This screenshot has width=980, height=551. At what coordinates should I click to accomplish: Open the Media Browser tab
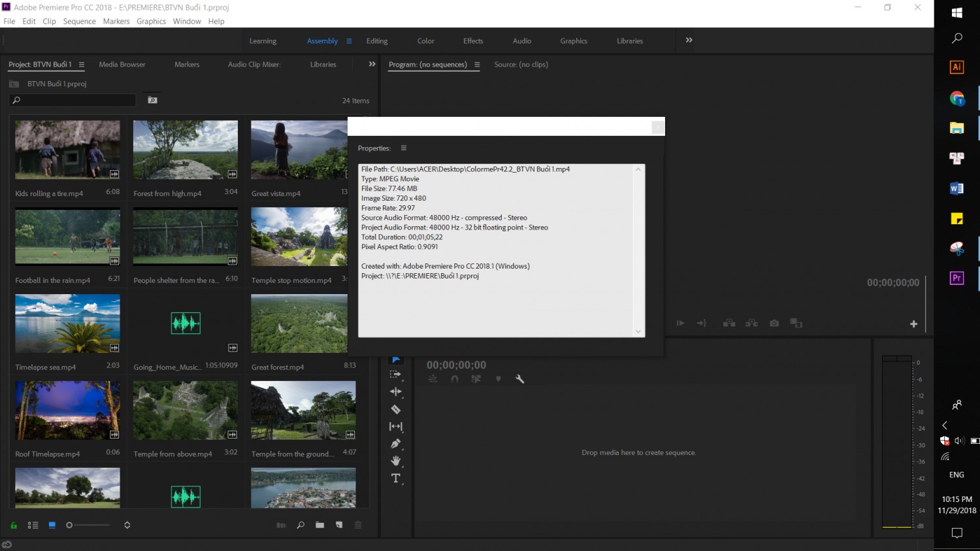(x=122, y=64)
